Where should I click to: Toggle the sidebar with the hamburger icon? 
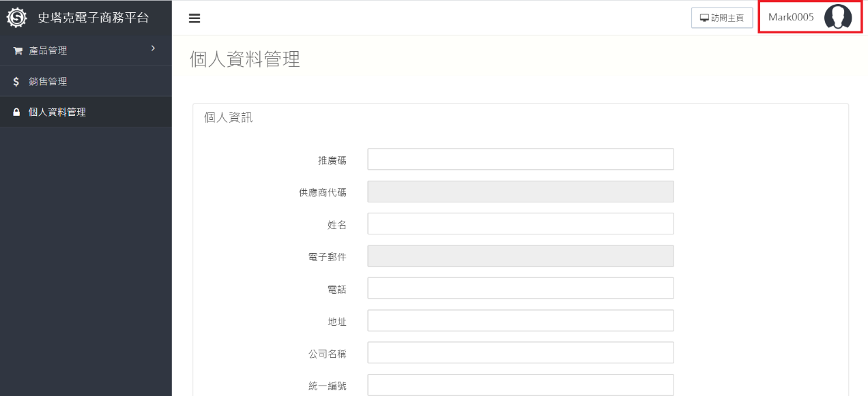tap(194, 18)
